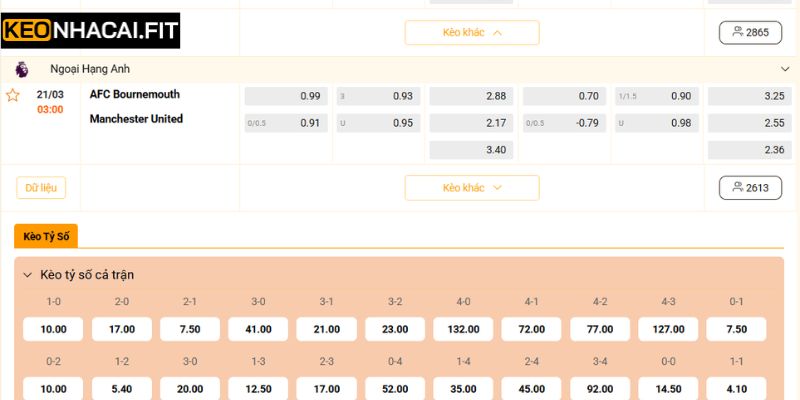Pick correct score 3-1 at 21.00

(327, 329)
